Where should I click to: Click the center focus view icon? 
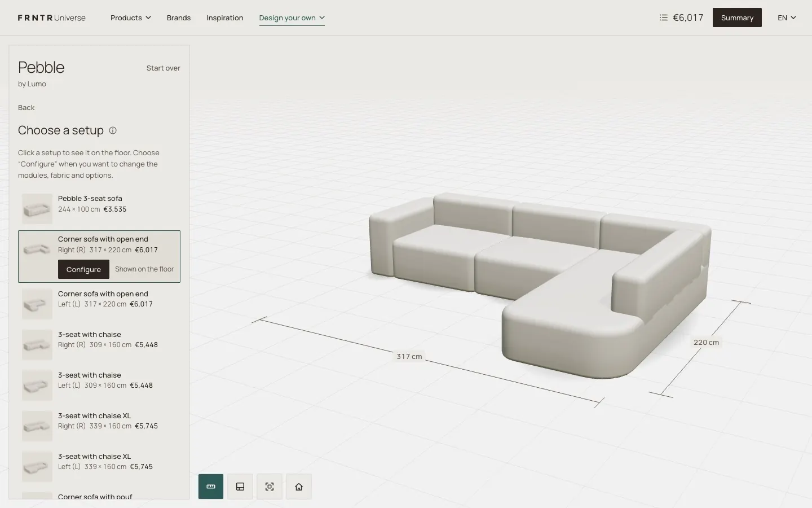[270, 487]
